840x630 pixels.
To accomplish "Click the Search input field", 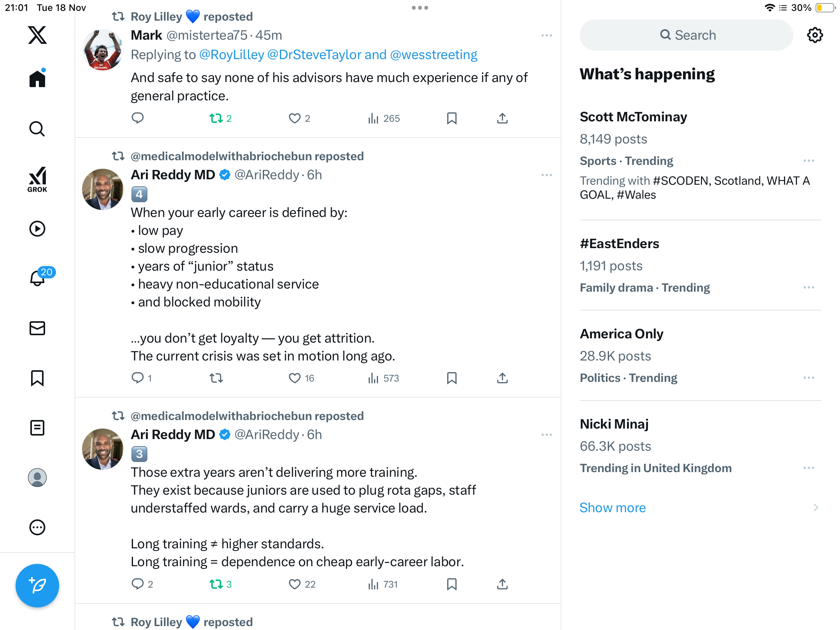I will coord(686,35).
